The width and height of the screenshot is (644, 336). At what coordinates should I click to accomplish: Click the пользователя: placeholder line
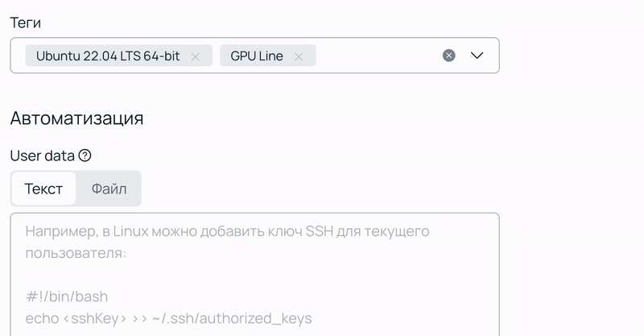(76, 252)
